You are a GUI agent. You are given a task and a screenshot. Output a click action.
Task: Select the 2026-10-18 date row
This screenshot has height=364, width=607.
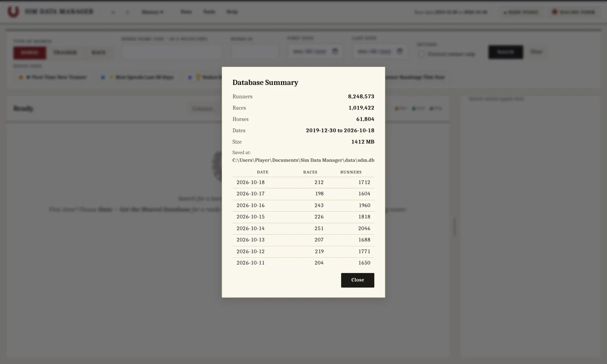(303, 182)
